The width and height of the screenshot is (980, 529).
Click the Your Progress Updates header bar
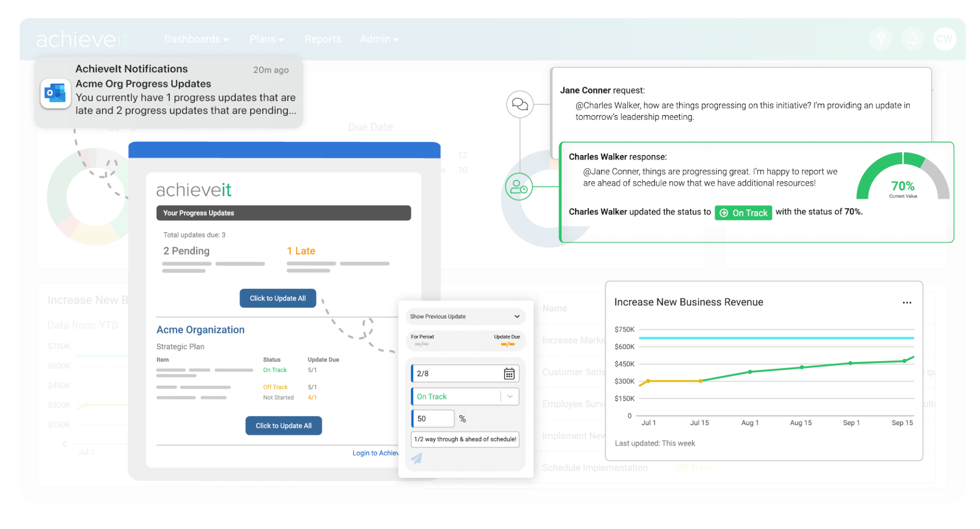click(283, 213)
